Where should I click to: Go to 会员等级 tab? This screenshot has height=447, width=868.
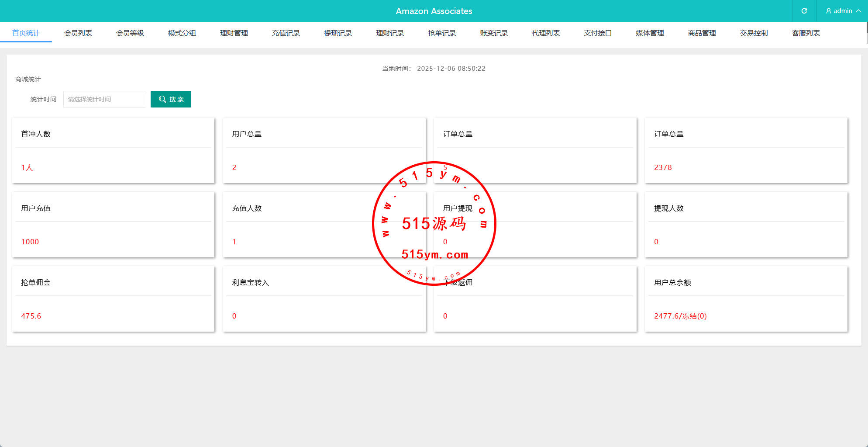(130, 33)
